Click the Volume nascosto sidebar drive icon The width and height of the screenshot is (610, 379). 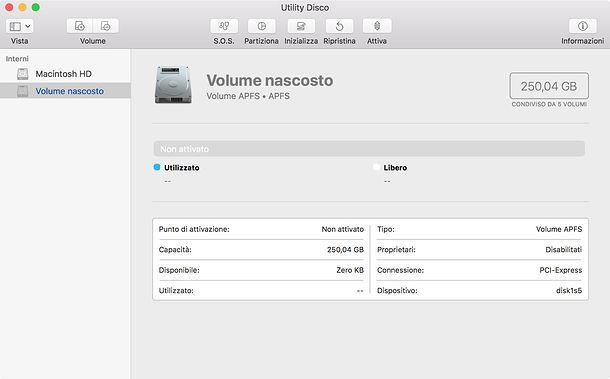23,91
